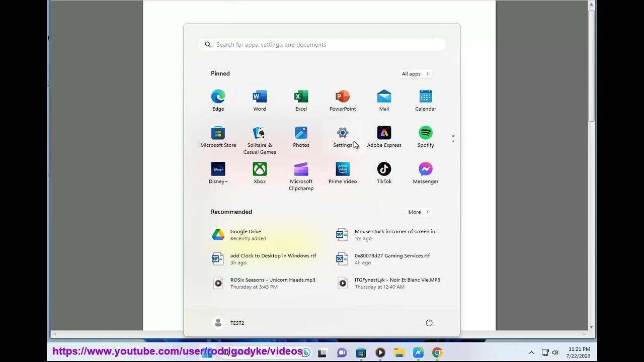
Task: Launch Word from the pinned apps
Action: pyautogui.click(x=260, y=101)
